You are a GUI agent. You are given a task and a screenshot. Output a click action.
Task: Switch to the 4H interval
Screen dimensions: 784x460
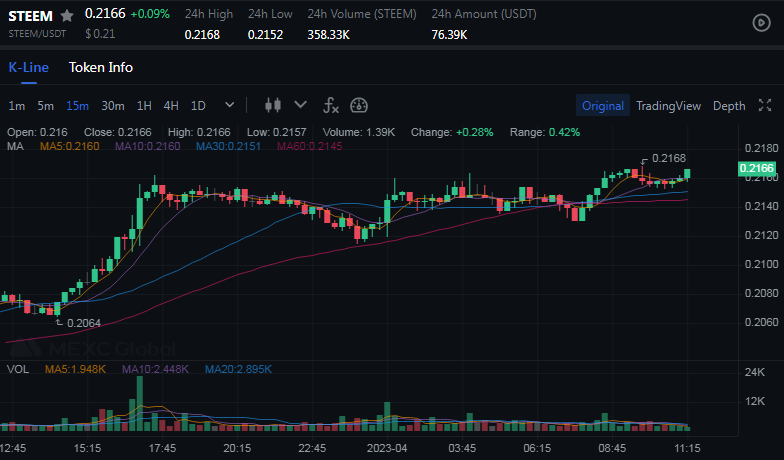click(x=171, y=106)
